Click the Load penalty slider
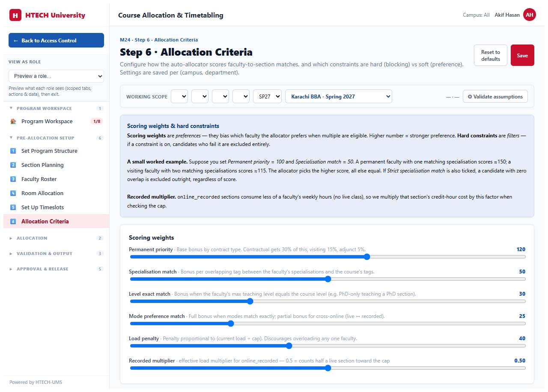This screenshot has height=392, width=548. tap(328, 346)
